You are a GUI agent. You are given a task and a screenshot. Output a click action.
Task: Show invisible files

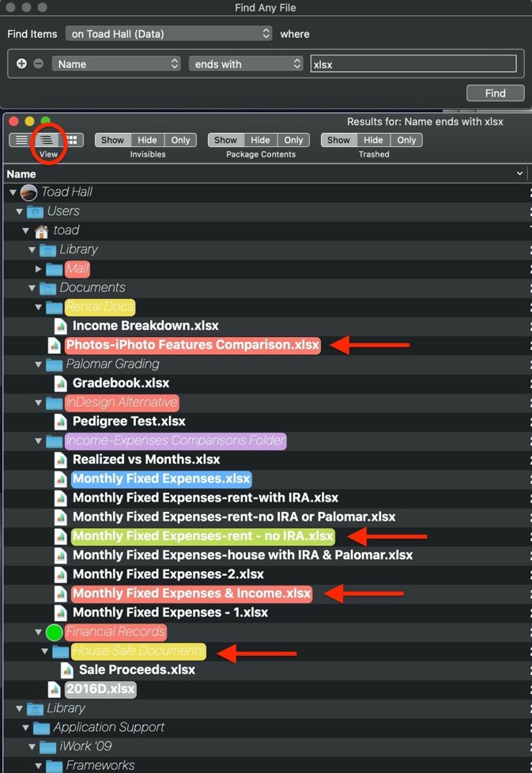click(x=113, y=140)
